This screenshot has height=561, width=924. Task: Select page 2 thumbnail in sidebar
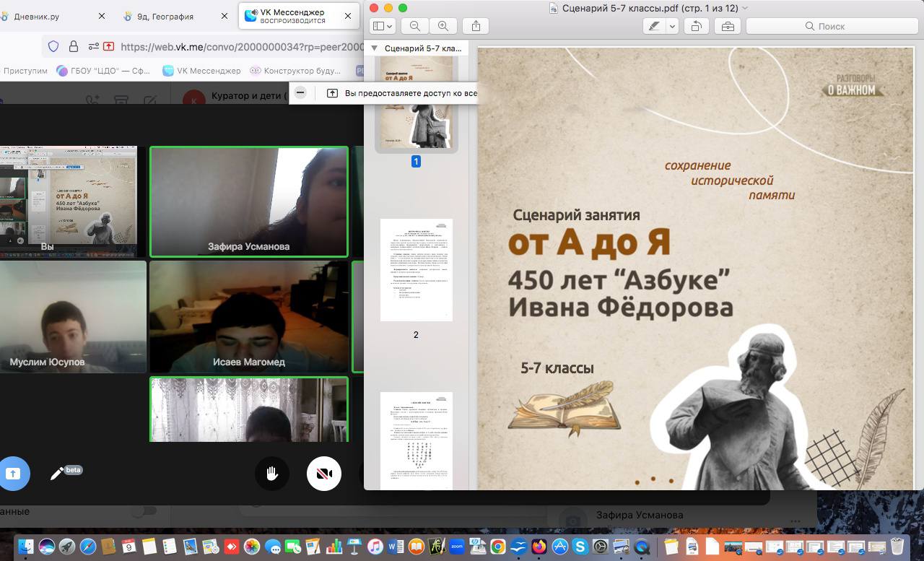tap(416, 270)
